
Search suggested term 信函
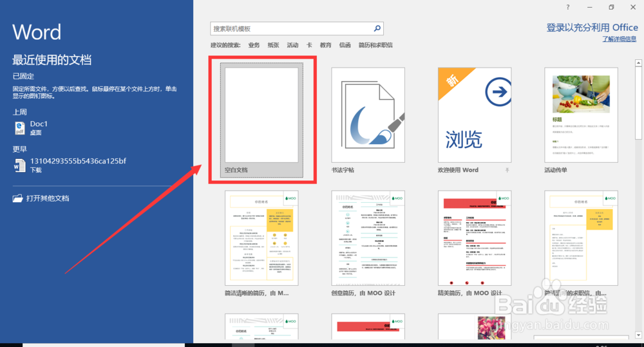(x=345, y=45)
